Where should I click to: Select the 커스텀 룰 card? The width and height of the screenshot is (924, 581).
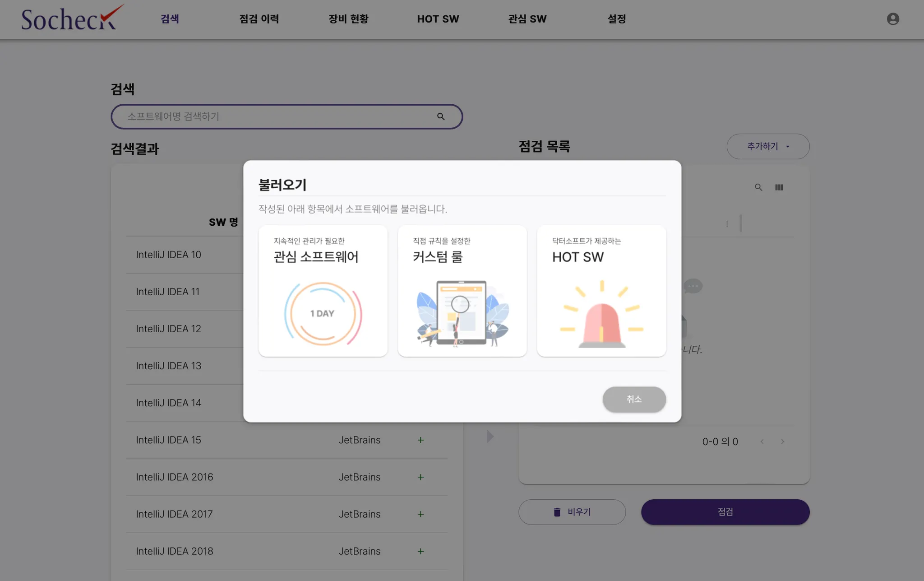click(x=462, y=291)
